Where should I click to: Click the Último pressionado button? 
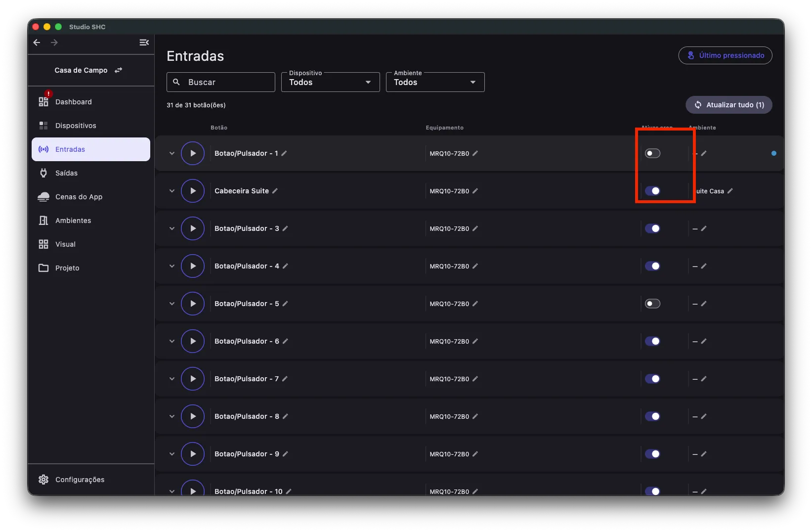point(725,55)
